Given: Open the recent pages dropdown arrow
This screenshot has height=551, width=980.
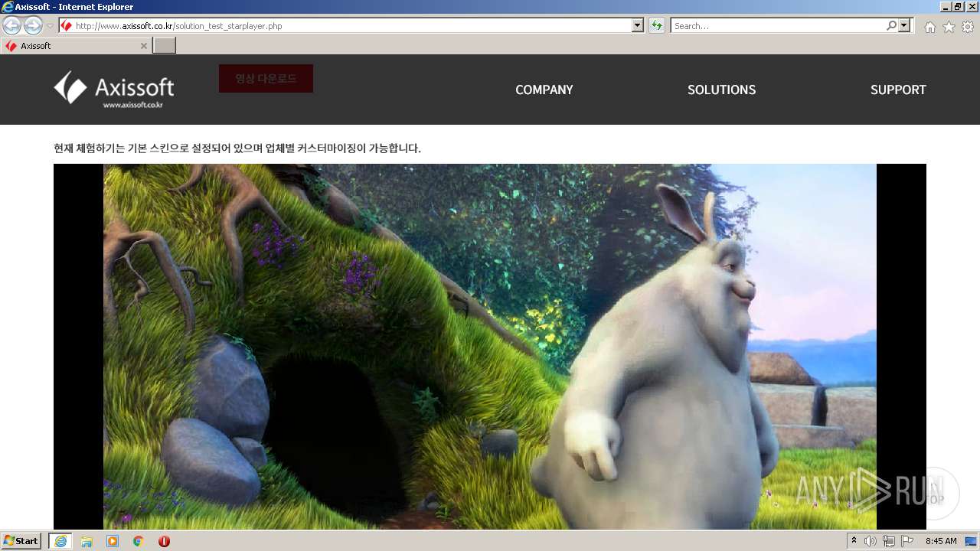Looking at the screenshot, I should (50, 26).
